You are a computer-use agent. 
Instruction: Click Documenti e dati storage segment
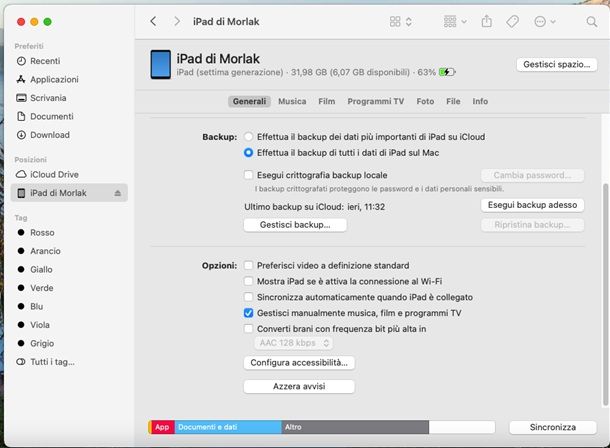(x=228, y=427)
